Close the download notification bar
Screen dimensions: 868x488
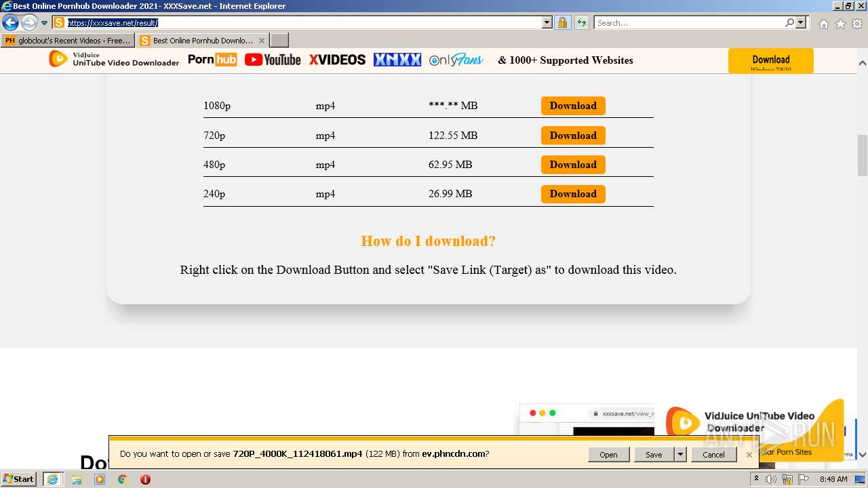point(749,455)
